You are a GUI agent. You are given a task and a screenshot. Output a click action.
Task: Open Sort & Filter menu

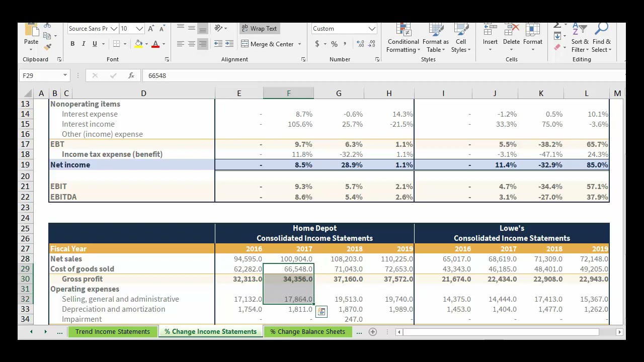[x=580, y=38]
